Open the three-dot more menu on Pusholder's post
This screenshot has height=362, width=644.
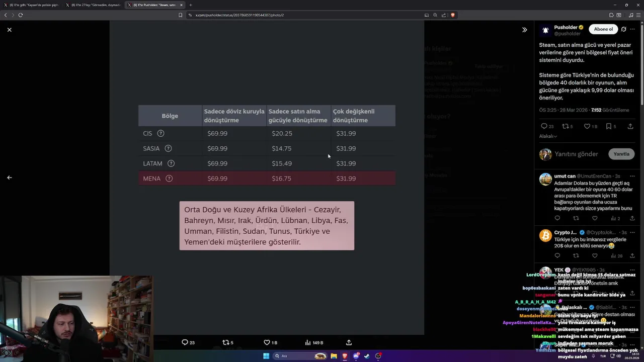tap(632, 29)
